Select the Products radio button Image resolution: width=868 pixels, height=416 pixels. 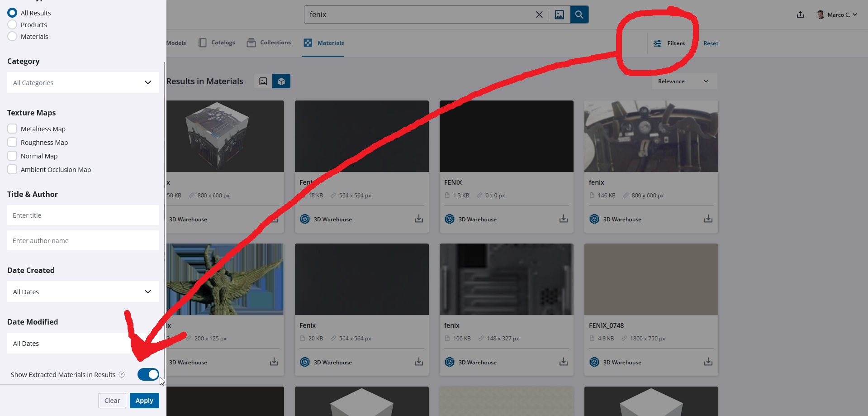pos(12,25)
